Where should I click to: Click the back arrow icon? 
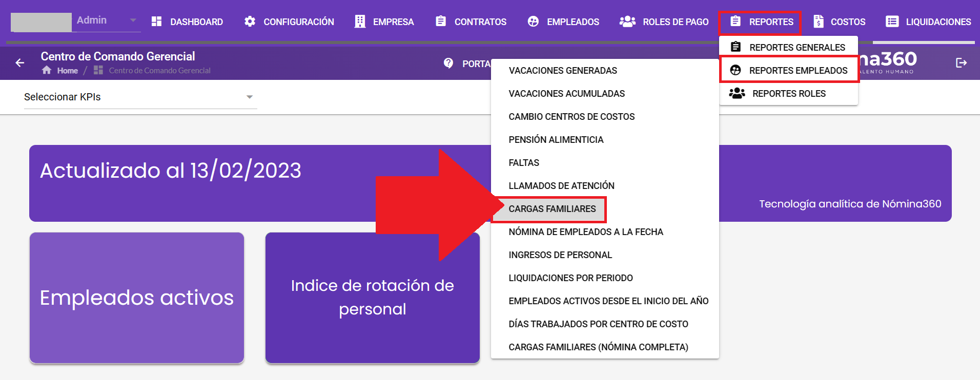click(x=19, y=62)
